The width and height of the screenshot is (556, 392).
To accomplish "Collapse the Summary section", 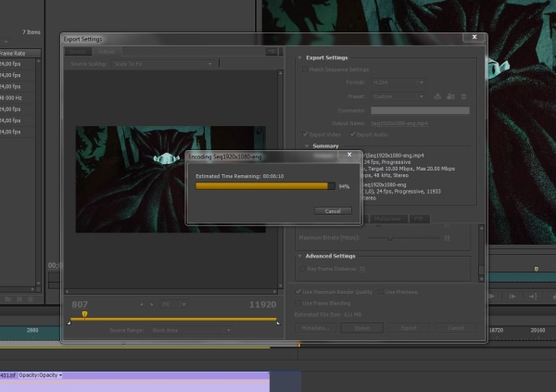I will point(307,145).
